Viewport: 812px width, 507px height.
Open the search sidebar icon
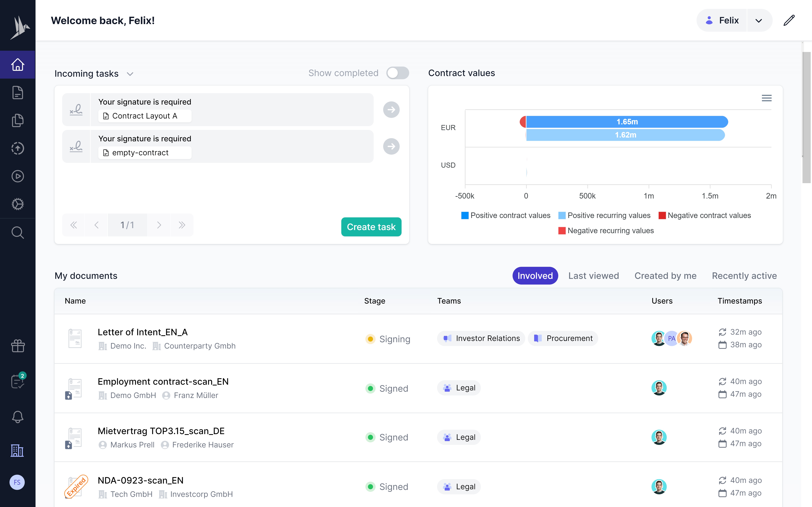click(x=17, y=232)
